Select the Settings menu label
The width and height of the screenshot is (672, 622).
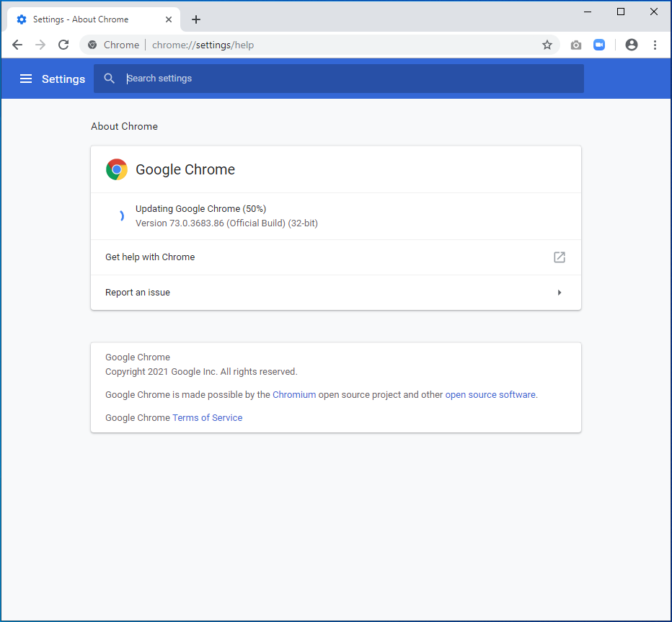click(63, 79)
